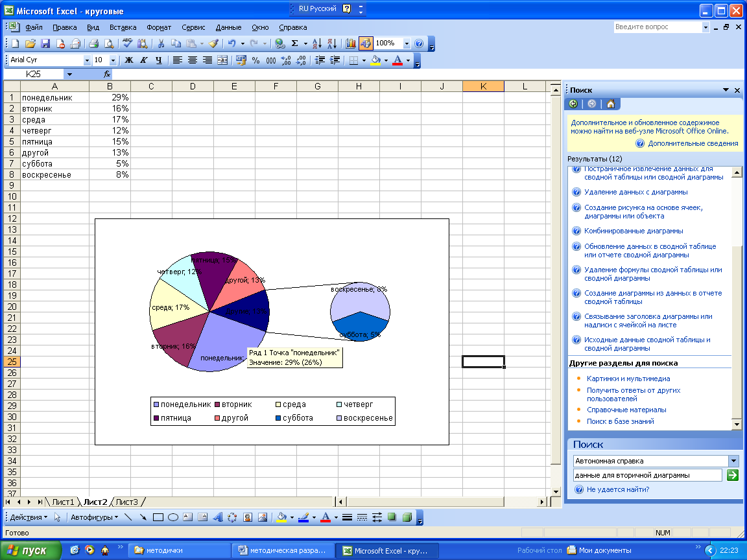747x560 pixels.
Task: Open the Действия menu
Action: click(29, 517)
